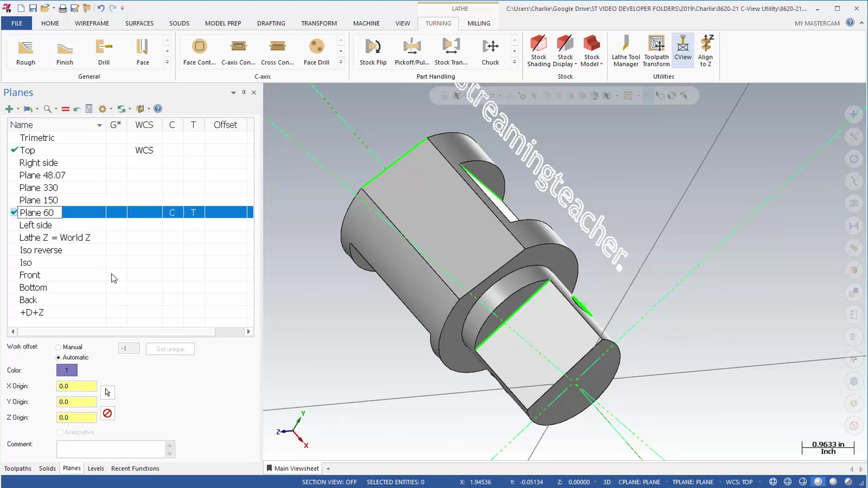Toggle the Manual work offset radio button
Viewport: 868px width, 488px height.
58,346
